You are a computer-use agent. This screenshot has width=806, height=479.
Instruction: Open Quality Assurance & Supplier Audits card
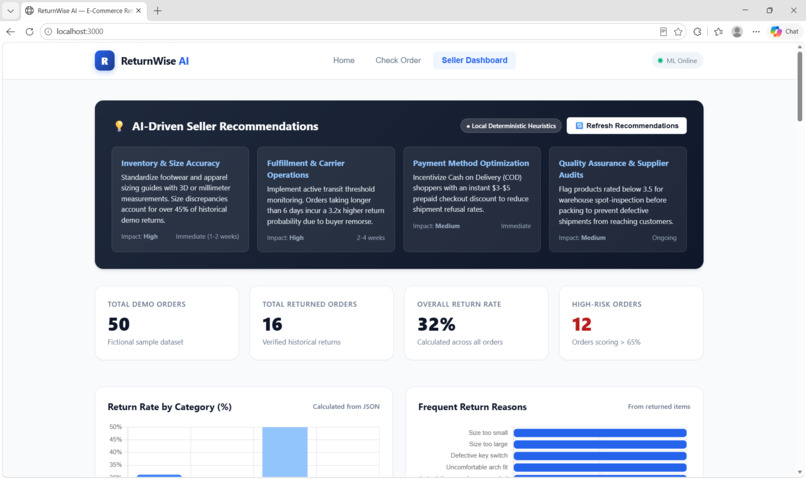(x=618, y=199)
